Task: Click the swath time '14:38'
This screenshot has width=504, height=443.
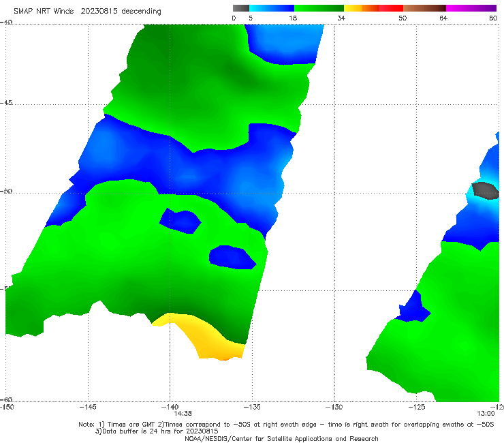Action: (x=183, y=414)
